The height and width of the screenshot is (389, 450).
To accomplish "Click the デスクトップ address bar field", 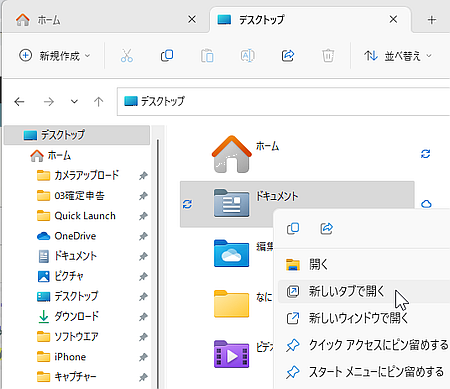I will tap(284, 102).
